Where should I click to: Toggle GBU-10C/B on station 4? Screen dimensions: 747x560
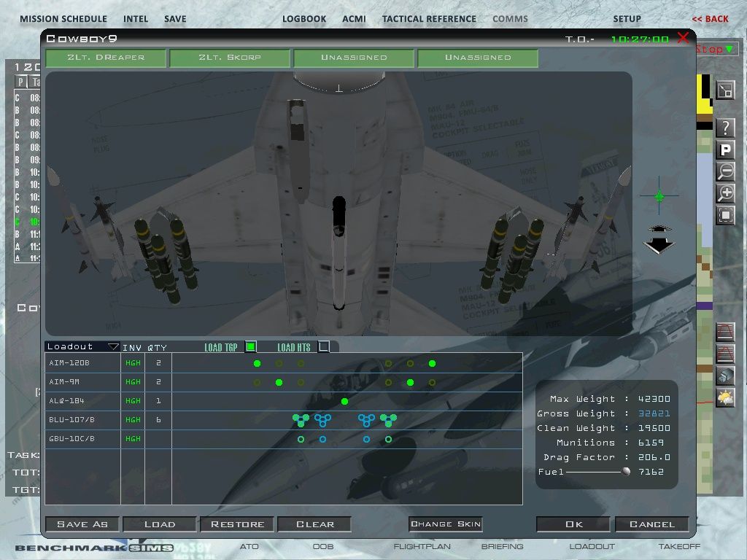pyautogui.click(x=322, y=440)
